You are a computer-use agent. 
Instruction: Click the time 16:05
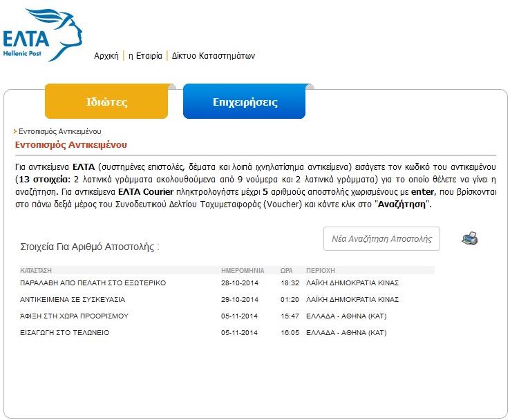[x=290, y=332]
